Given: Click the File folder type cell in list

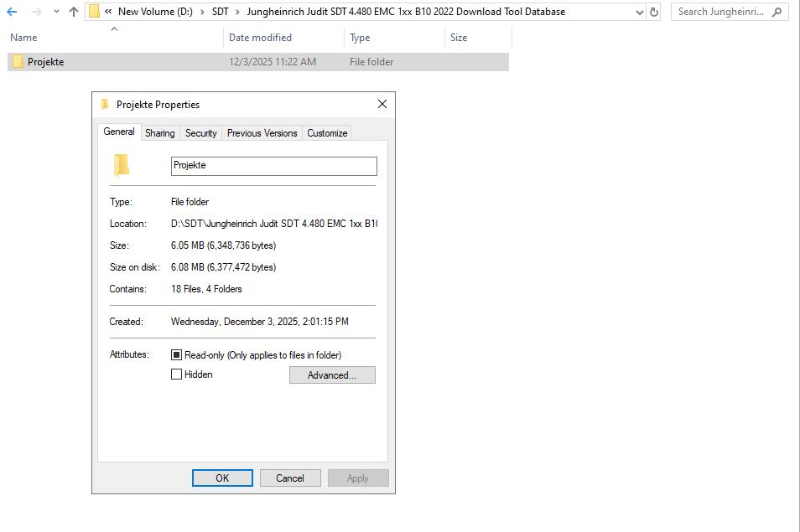Looking at the screenshot, I should (x=371, y=62).
